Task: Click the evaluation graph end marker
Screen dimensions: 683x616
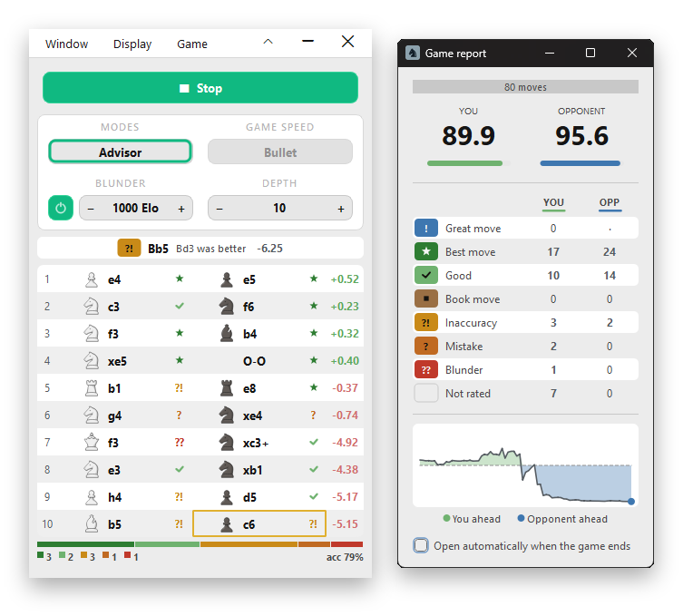Action: (630, 502)
